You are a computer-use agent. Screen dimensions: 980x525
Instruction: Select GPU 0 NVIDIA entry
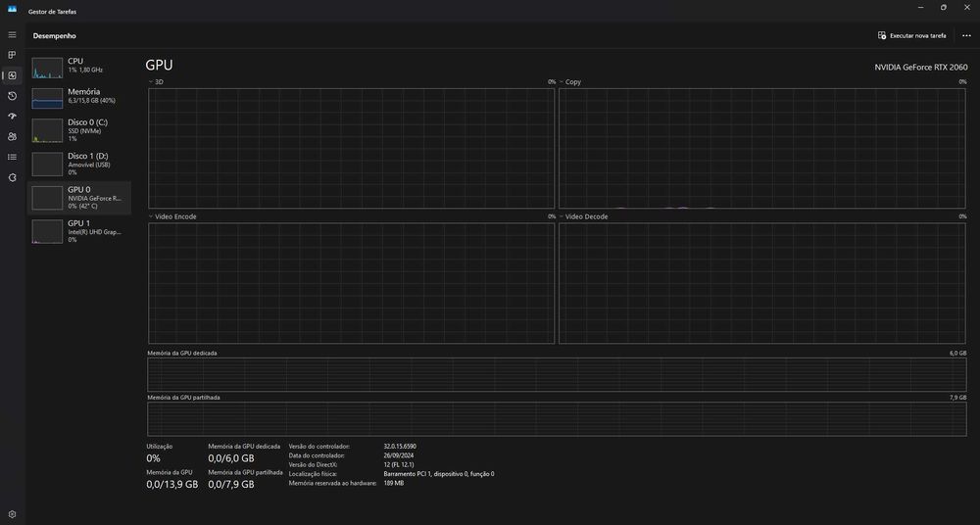[78, 198]
